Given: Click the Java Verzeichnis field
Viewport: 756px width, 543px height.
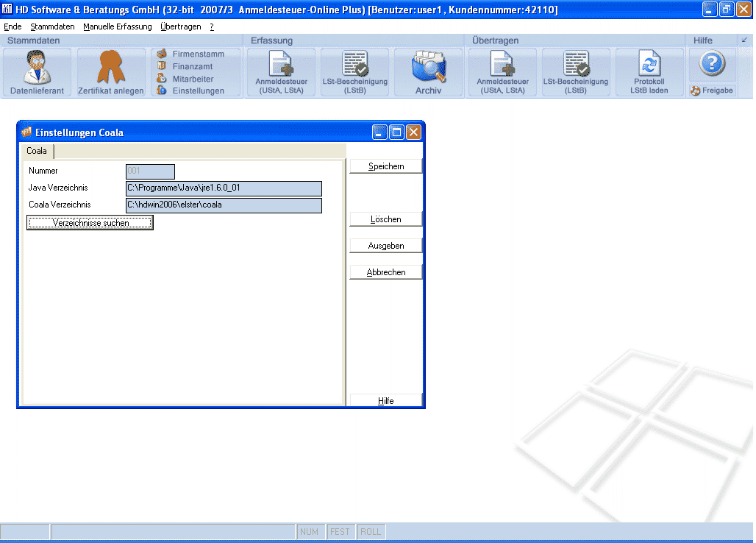Looking at the screenshot, I should [224, 188].
